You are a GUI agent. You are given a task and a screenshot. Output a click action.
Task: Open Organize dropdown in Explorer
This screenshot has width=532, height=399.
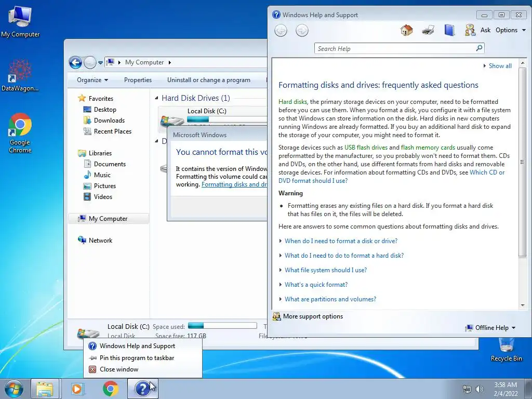point(92,80)
